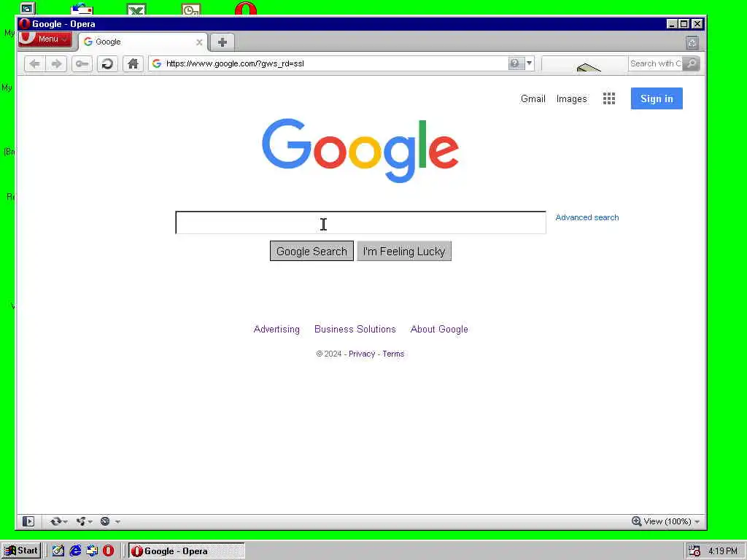Open the monitor desktop shortcut icon
Screen dimensions: 747x560
click(28, 8)
